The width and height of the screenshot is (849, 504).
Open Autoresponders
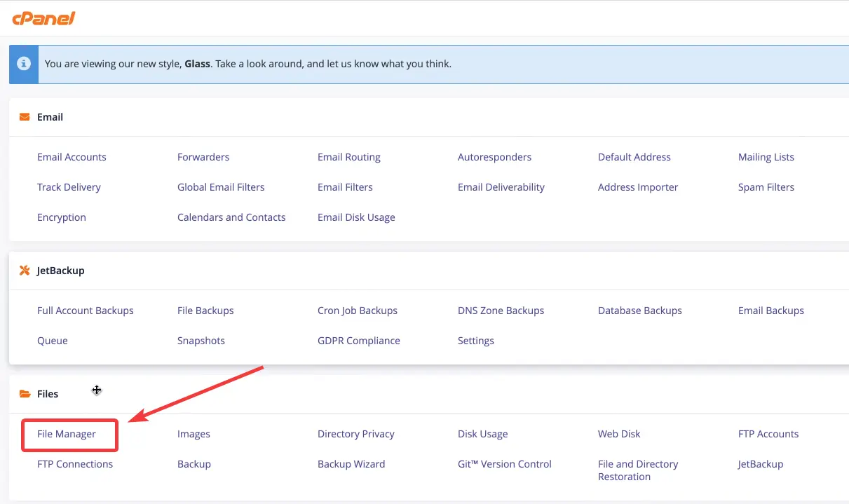(494, 157)
